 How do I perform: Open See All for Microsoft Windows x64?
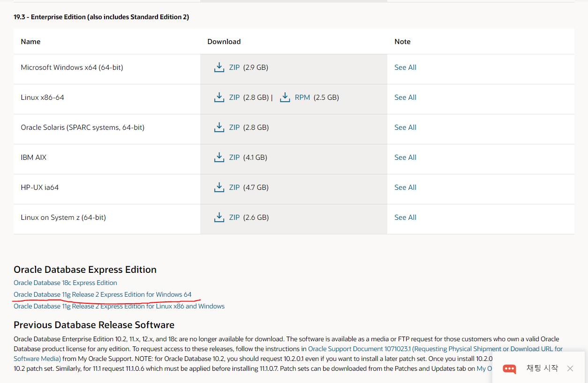(405, 68)
